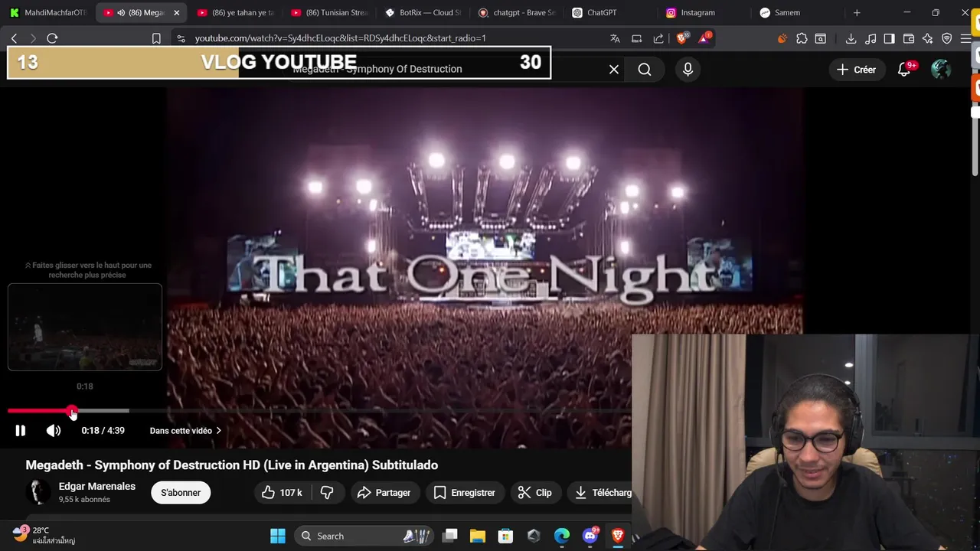Reload the page with refresh icon

tap(52, 38)
